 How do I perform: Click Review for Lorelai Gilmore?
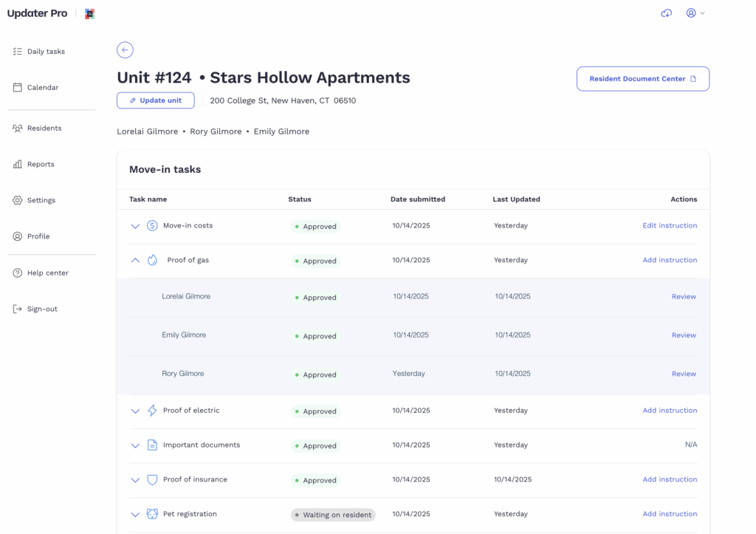(684, 297)
